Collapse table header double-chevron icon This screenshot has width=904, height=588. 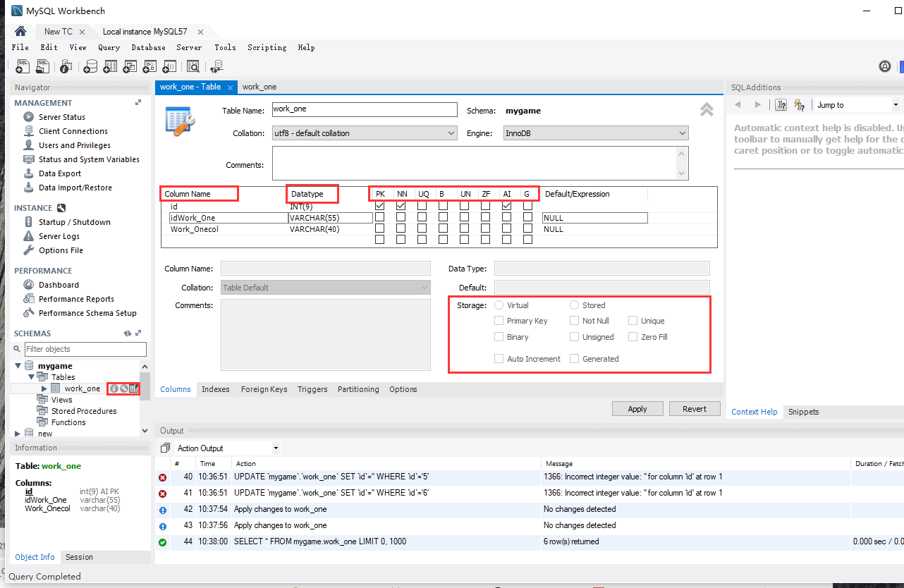(x=706, y=109)
